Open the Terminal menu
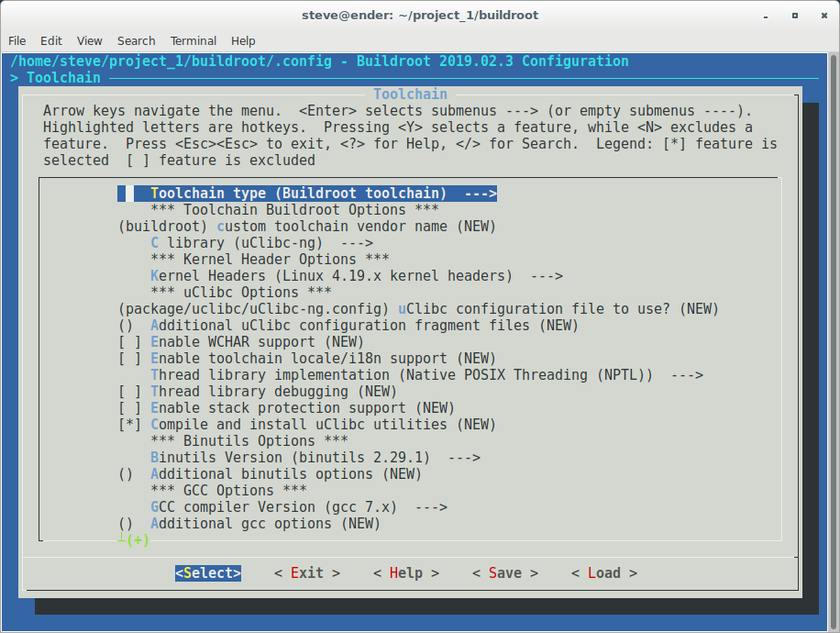 [193, 40]
